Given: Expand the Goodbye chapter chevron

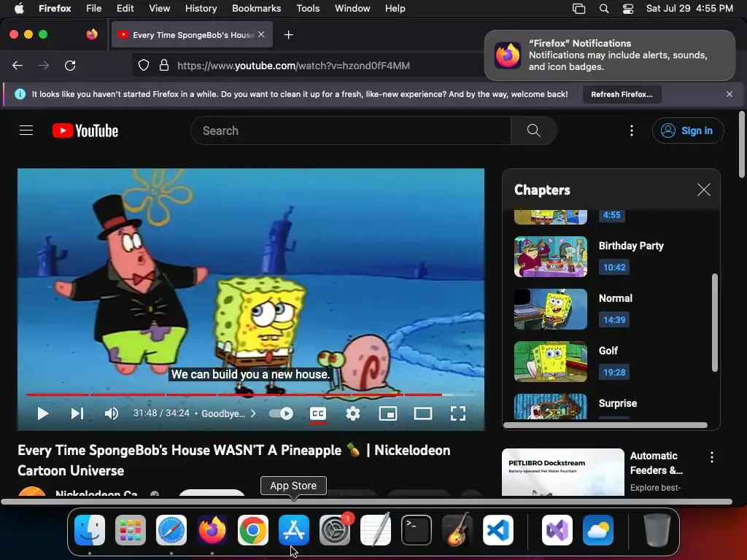Looking at the screenshot, I should click(253, 413).
